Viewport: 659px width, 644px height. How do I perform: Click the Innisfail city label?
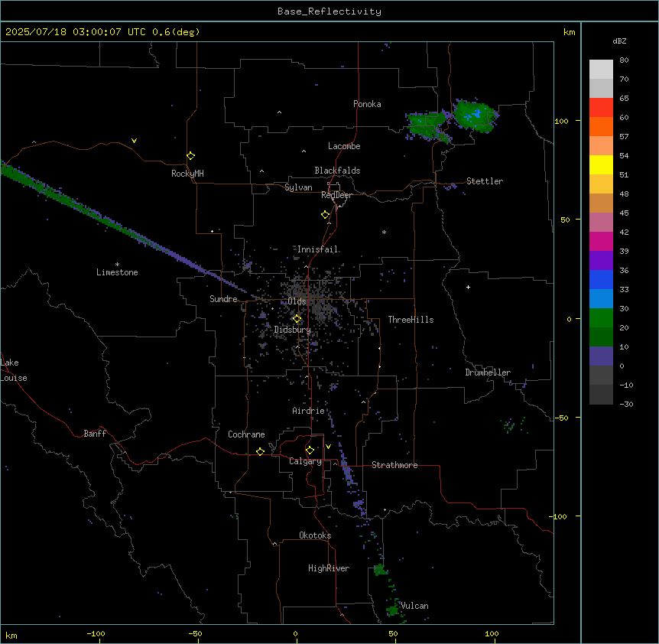[317, 249]
